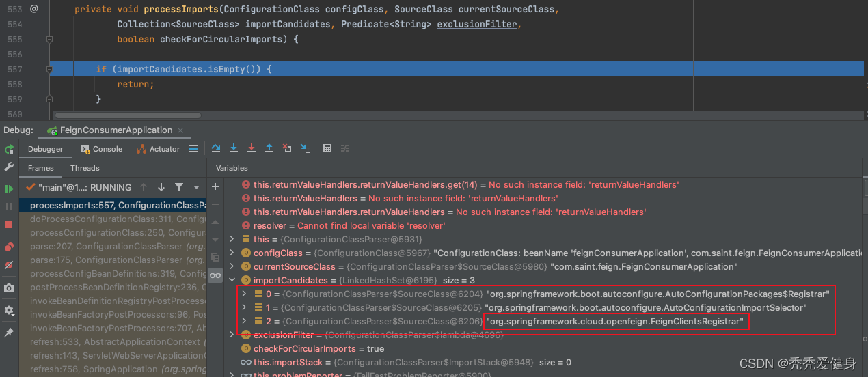Toggle code folding at line 555
Screen dimensions: 868x377
coord(49,39)
